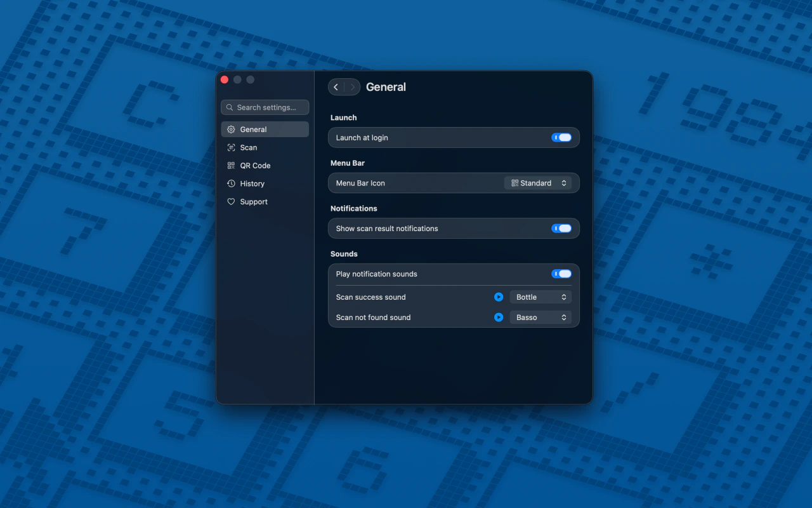Click the magnifying glass search icon
This screenshot has width=812, height=508.
pyautogui.click(x=230, y=107)
